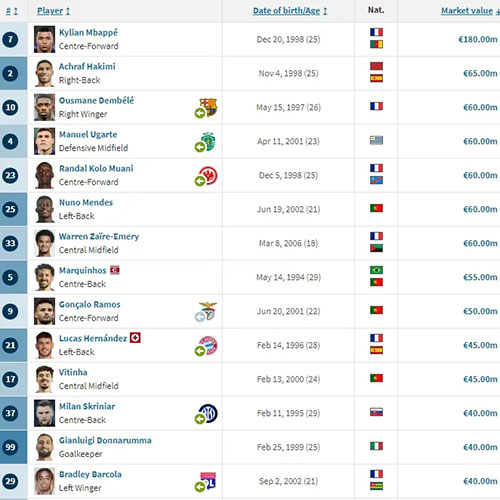Open Gianluigi Donnarumma's profile link
Viewport: 500px width, 500px height.
coord(105,440)
